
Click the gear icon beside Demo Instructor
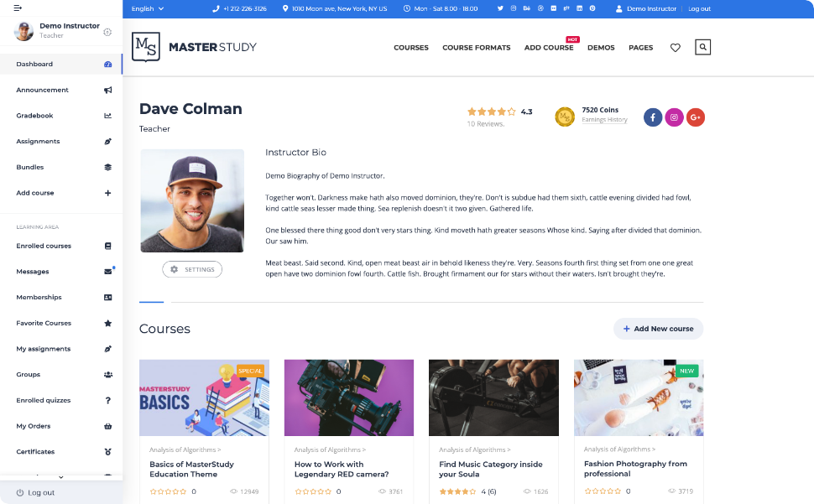point(107,32)
